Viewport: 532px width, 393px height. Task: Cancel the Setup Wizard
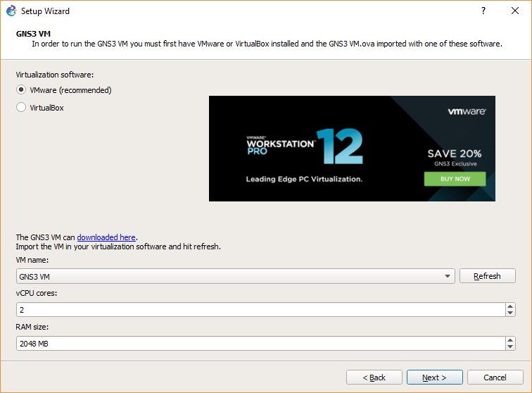pyautogui.click(x=495, y=378)
